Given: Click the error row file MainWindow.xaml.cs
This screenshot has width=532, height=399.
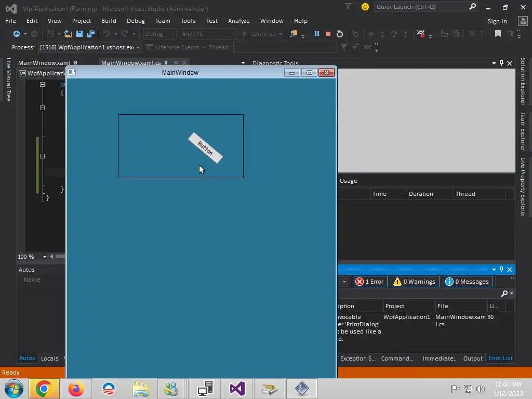Looking at the screenshot, I should tap(460, 321).
